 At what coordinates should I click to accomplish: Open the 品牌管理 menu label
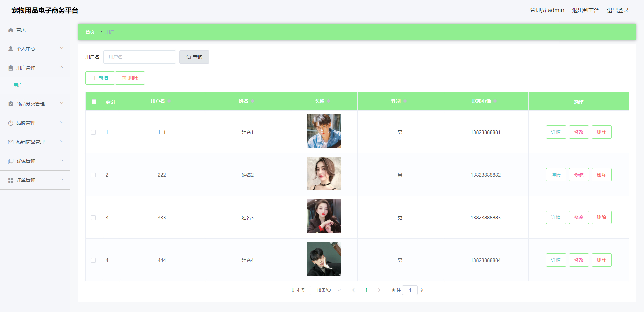coord(26,123)
